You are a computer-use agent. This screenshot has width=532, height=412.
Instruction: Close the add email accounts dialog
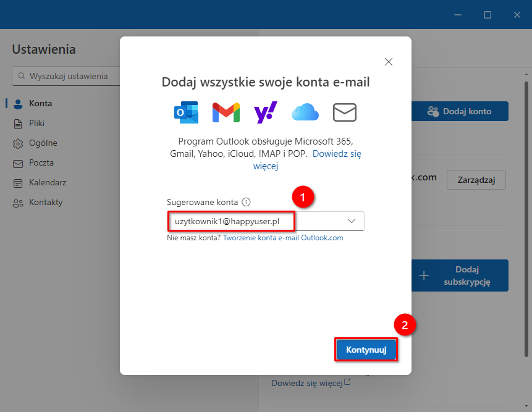[x=389, y=62]
